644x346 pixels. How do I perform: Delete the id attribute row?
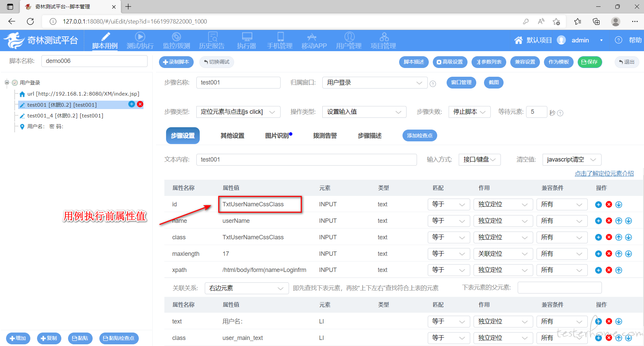609,205
